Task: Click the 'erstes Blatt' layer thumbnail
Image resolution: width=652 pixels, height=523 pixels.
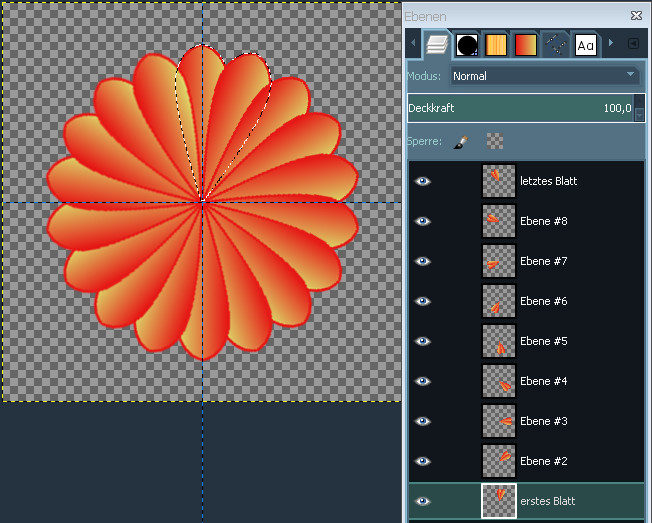Action: click(498, 501)
